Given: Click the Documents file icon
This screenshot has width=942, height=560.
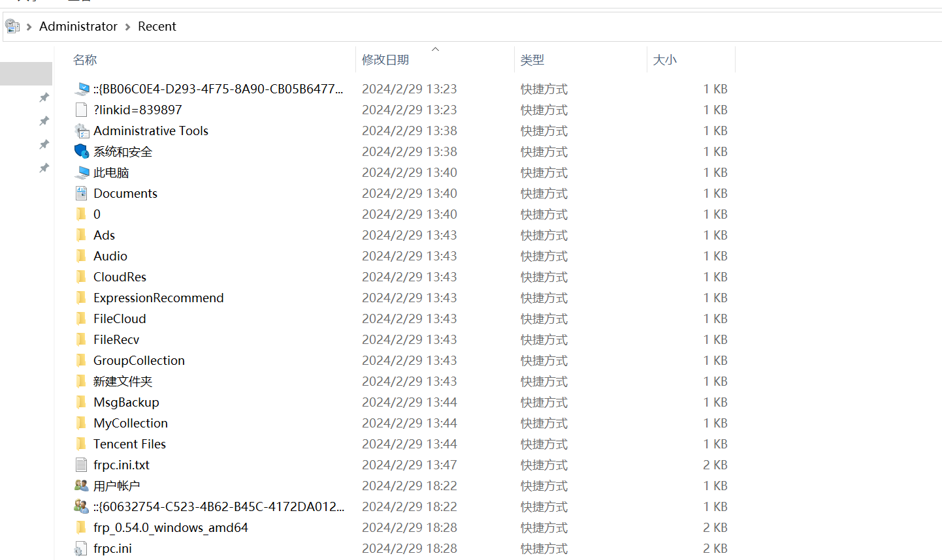Looking at the screenshot, I should coord(82,193).
